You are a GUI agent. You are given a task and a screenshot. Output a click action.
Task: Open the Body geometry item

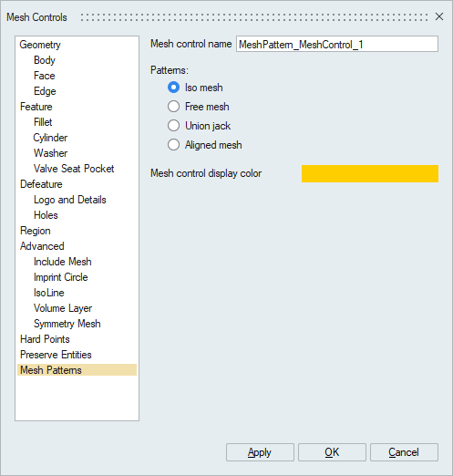coord(45,60)
